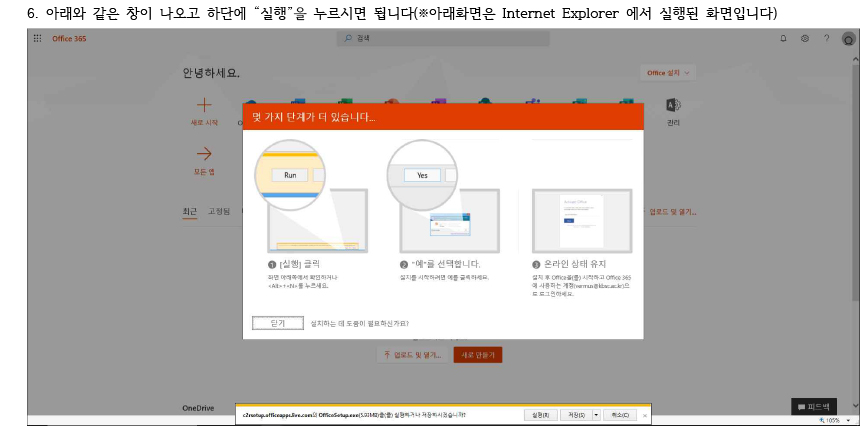Switch to the 최근 tab

tap(190, 212)
